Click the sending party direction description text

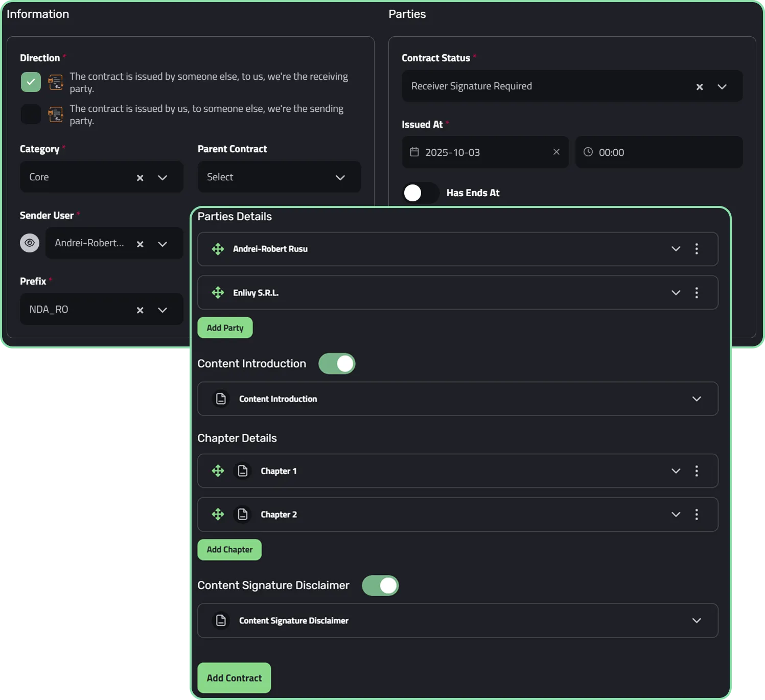(x=207, y=114)
